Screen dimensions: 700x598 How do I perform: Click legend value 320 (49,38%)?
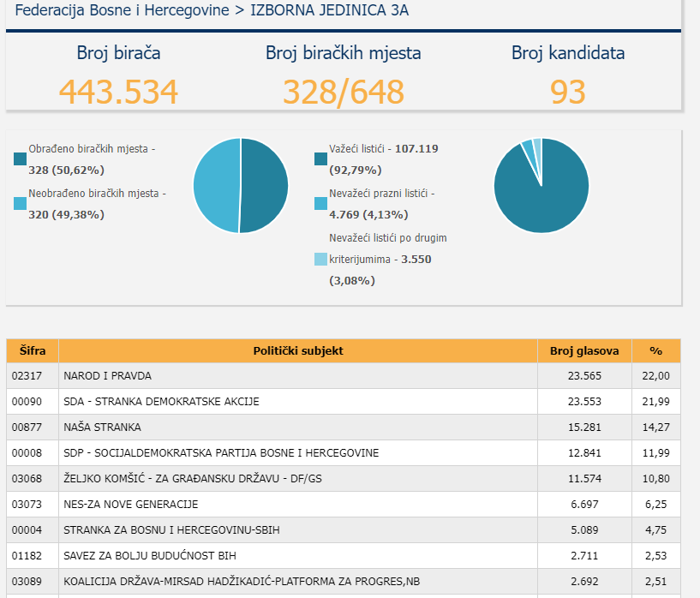(67, 215)
